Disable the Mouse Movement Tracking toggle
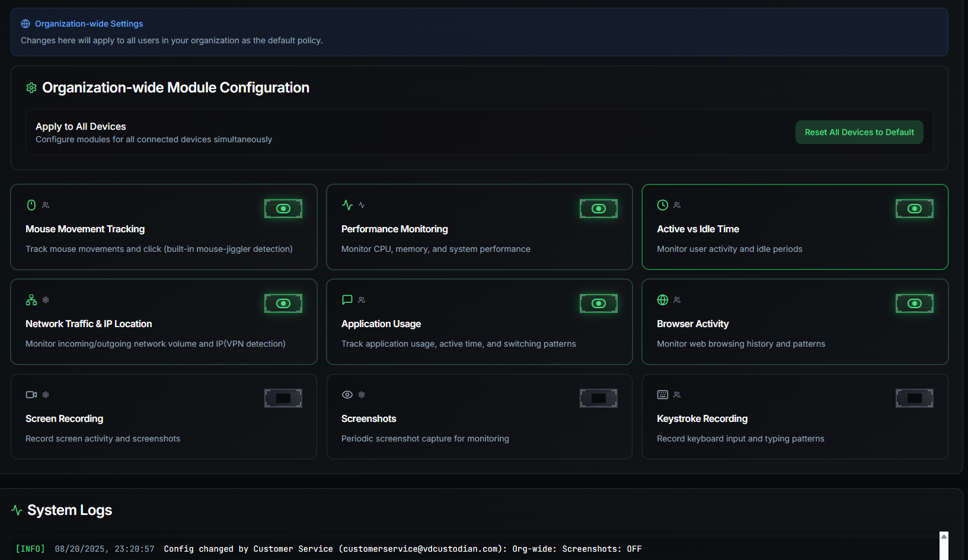Viewport: 968px width, 560px height. [283, 208]
